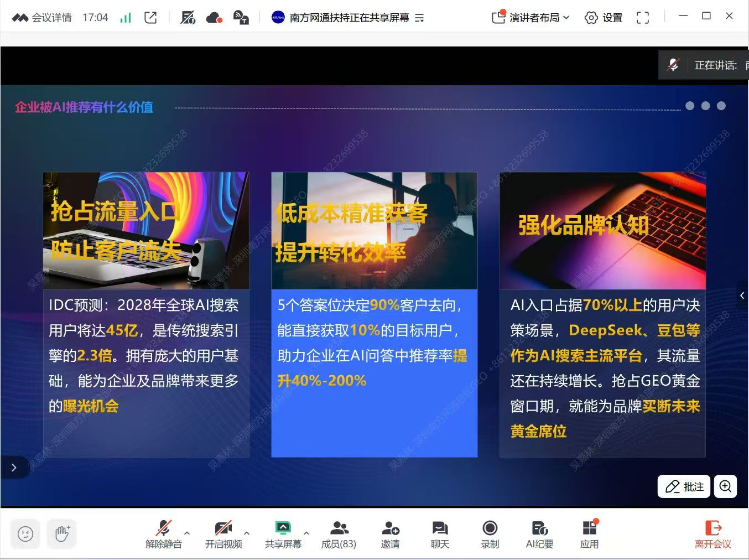Viewport: 749px width, 560px height.
Task: Open the 演讲者布局 layout dropdown
Action: 530,18
